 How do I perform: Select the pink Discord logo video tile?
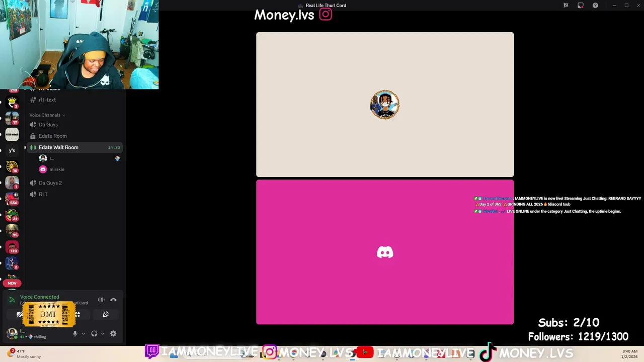point(385,252)
